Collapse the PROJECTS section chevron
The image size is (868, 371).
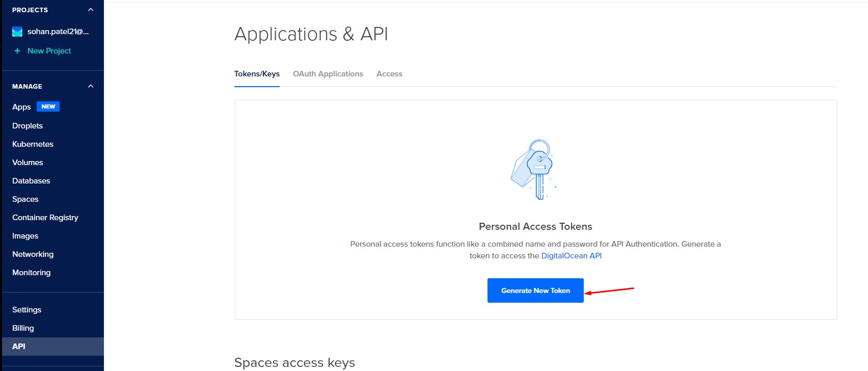(x=91, y=10)
